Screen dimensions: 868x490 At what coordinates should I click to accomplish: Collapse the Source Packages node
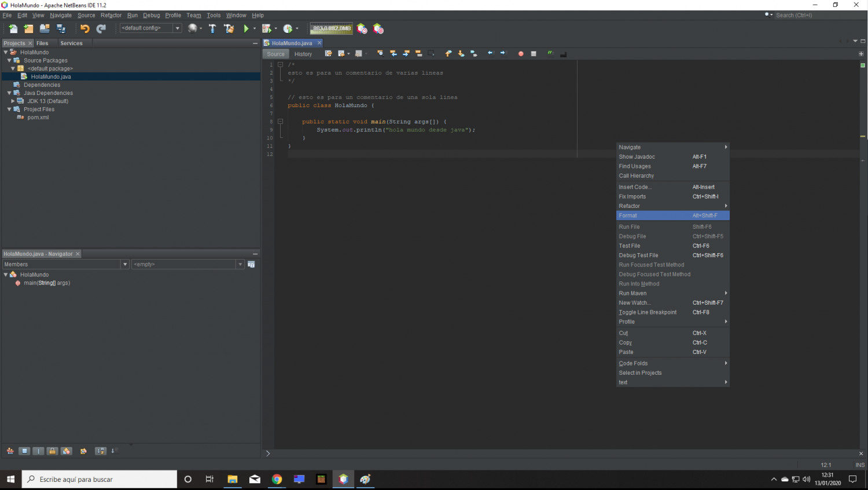tap(9, 60)
